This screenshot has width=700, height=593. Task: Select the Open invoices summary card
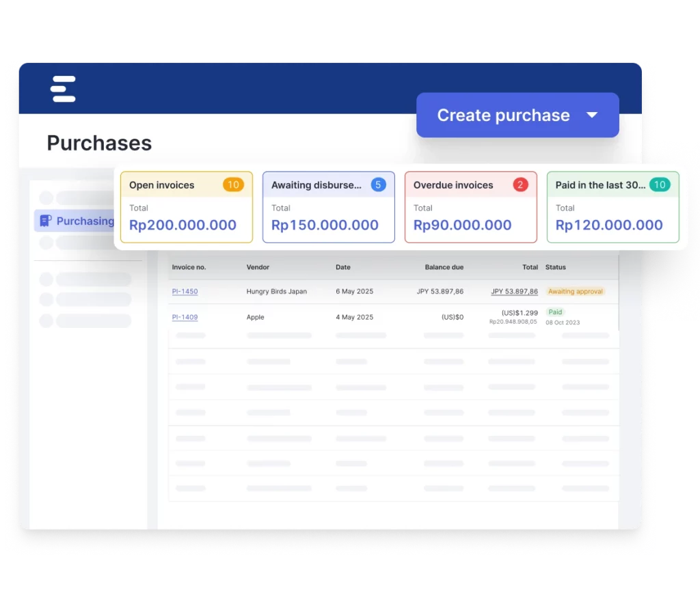point(186,208)
